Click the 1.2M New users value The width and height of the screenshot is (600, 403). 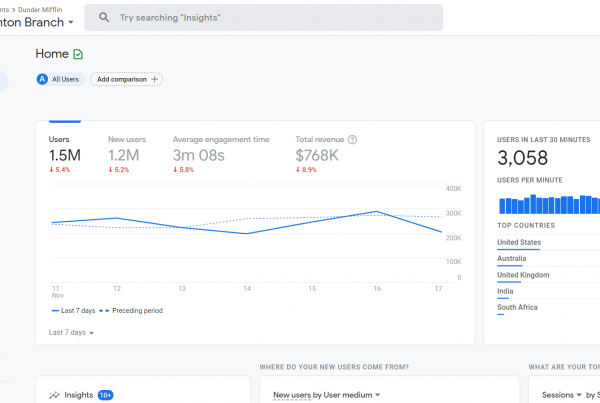click(123, 155)
